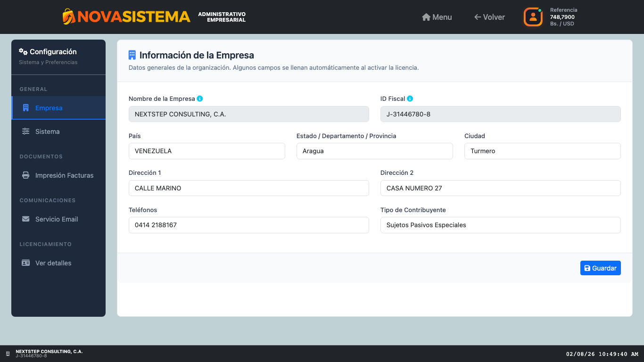Viewport: 644px width, 362px height.
Task: Click the envelope icon beside Servicio Email
Action: pyautogui.click(x=26, y=219)
